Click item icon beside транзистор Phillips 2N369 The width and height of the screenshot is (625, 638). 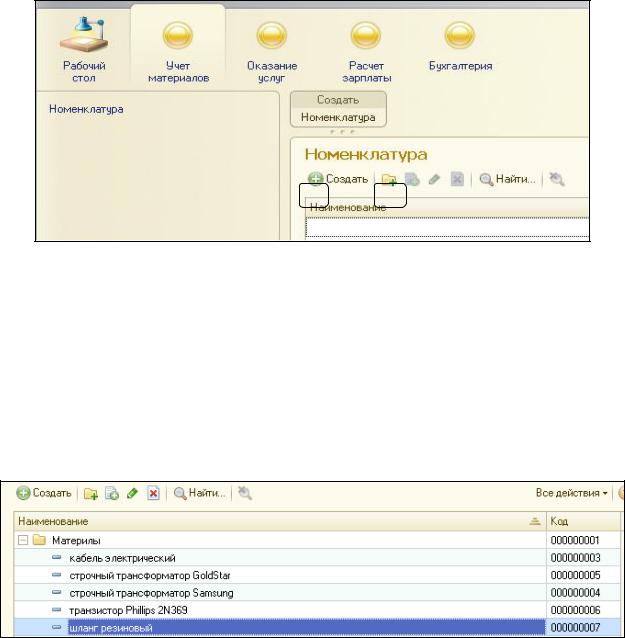(x=57, y=610)
